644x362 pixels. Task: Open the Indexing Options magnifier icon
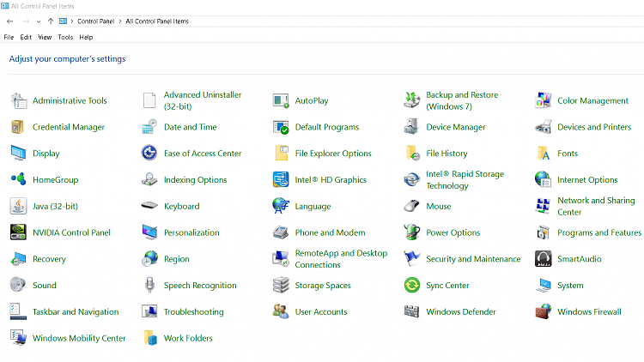[149, 179]
